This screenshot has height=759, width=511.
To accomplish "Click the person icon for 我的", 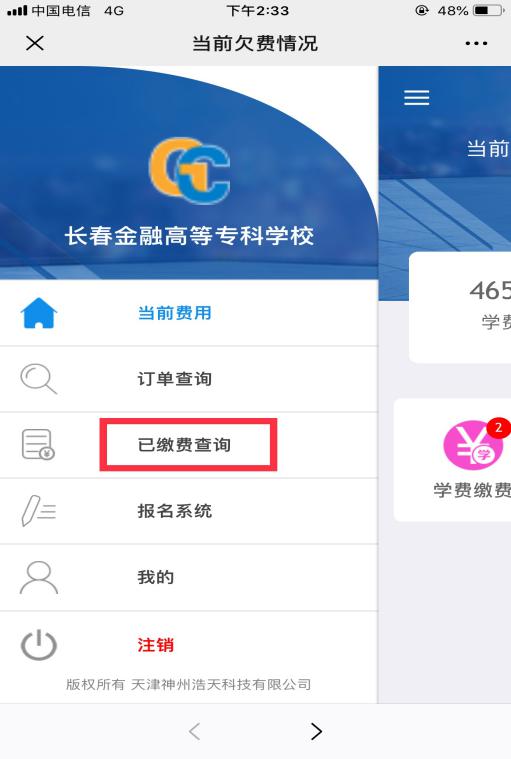I will (39, 577).
